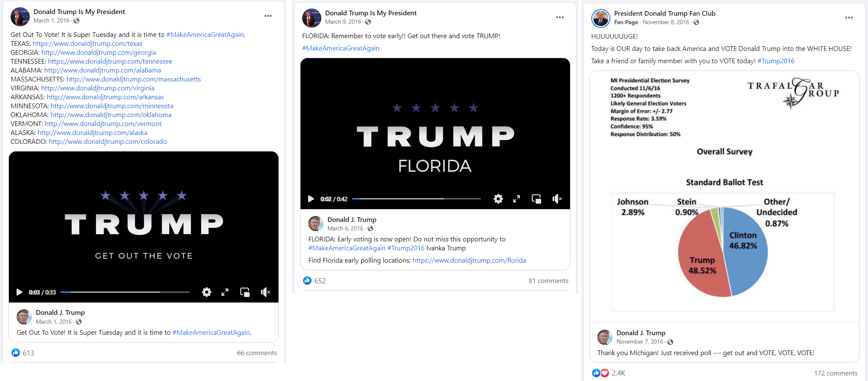Image resolution: width=868 pixels, height=381 pixels.
Task: Open the more options menu on March 9 post
Action: [x=560, y=17]
